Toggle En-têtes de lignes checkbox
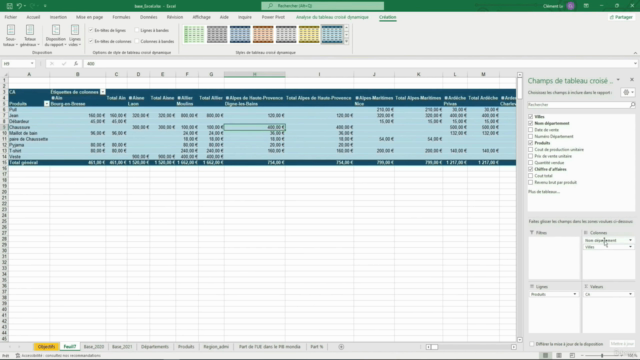The height and width of the screenshot is (360, 640). (91, 30)
